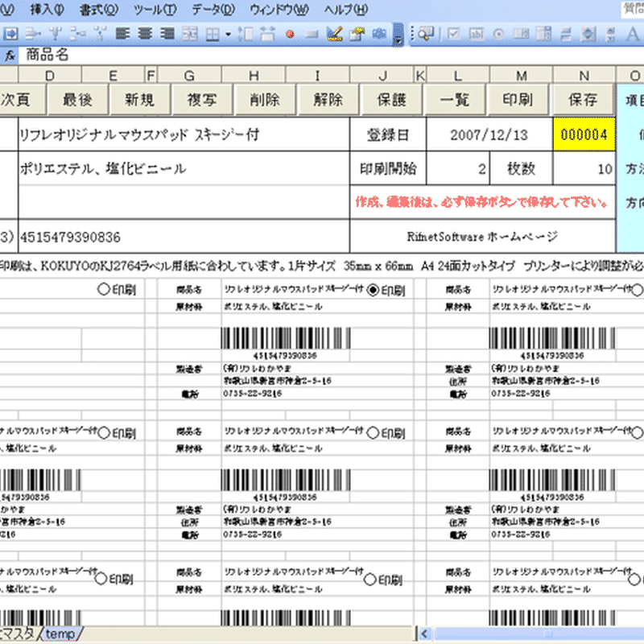
Task: Select 印刷 radio in second-row left label
Action: 104,432
